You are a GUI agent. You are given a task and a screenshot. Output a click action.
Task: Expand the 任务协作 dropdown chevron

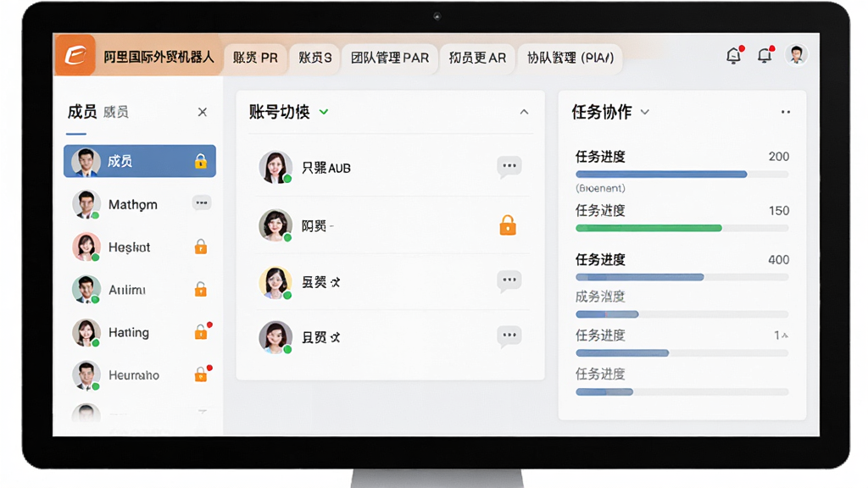(645, 113)
